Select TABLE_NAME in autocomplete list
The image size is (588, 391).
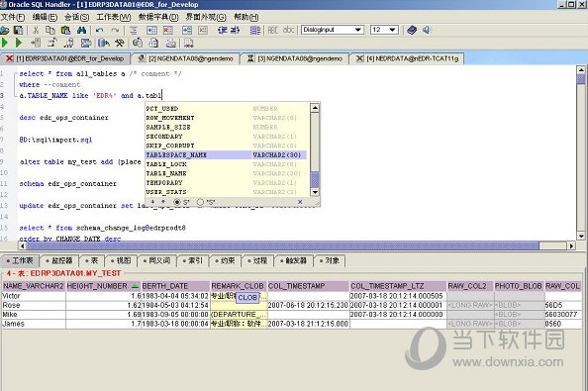[226, 173]
